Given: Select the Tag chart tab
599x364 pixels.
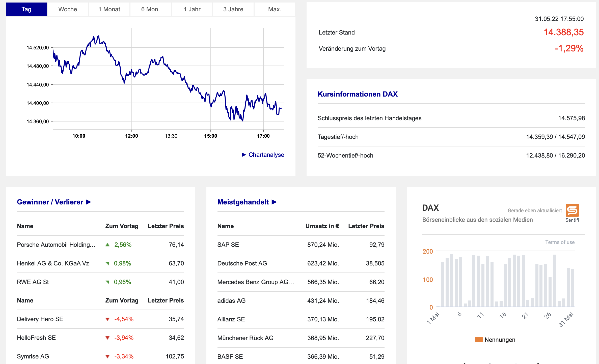Looking at the screenshot, I should pyautogui.click(x=26, y=9).
